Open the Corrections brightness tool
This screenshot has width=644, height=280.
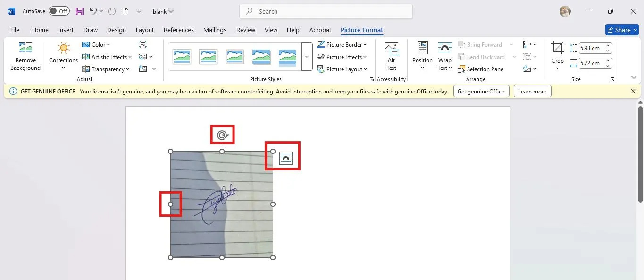(x=63, y=49)
